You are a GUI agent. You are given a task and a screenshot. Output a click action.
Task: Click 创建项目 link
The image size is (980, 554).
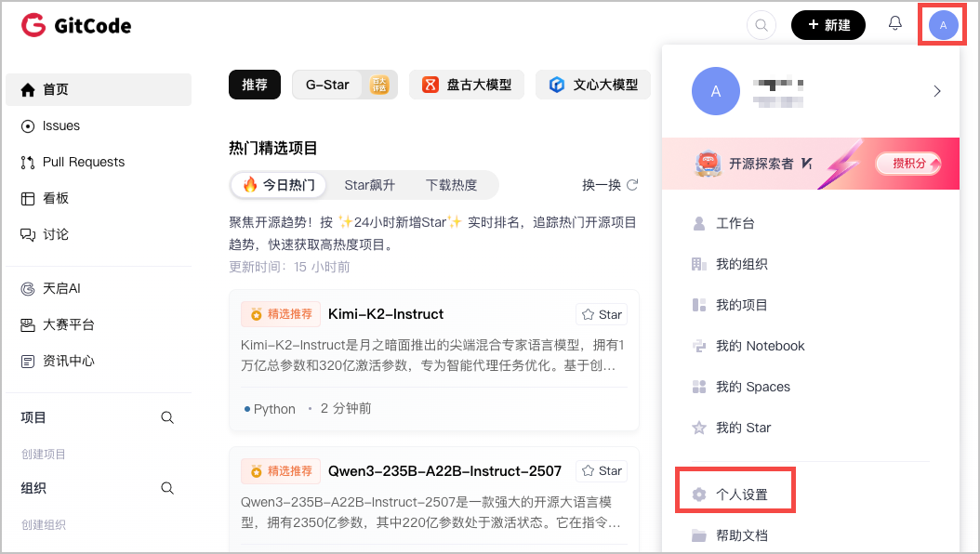pyautogui.click(x=44, y=454)
